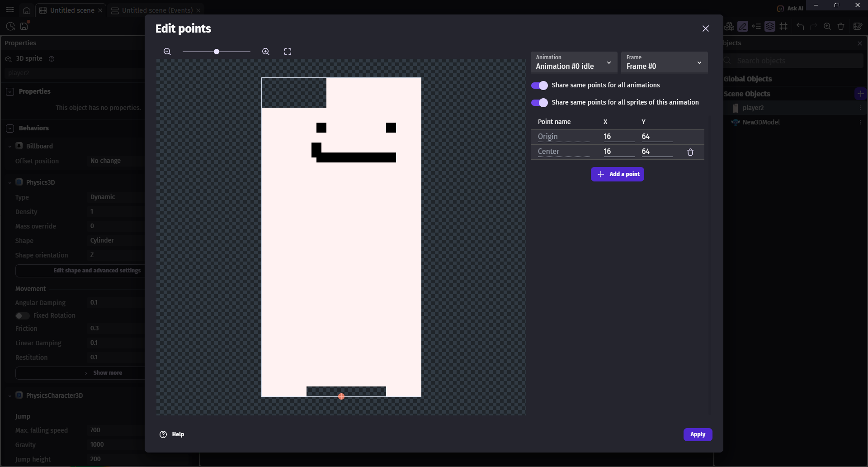Open the Animation #0 idle dropdown
Screen dimensions: 868x467
pos(574,62)
